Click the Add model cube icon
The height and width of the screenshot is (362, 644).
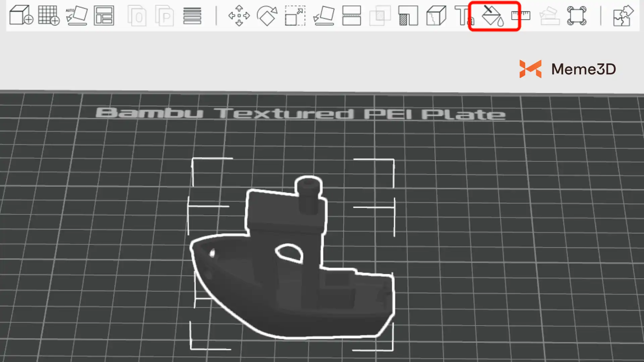(21, 15)
